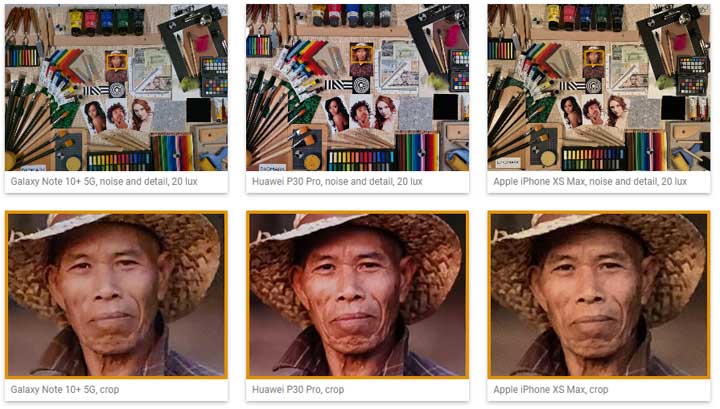Click the 'Galaxy Note 10+ 5G, crop' caption
Screen dimensions: 720x409
point(65,389)
